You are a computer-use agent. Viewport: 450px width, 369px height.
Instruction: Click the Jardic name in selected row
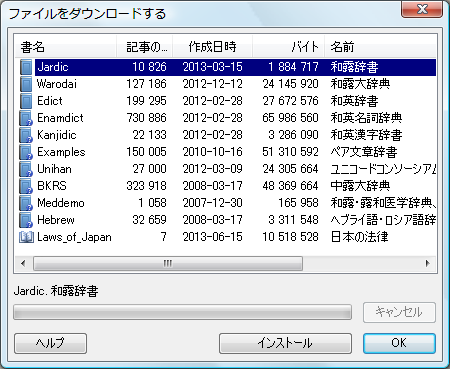coord(53,67)
